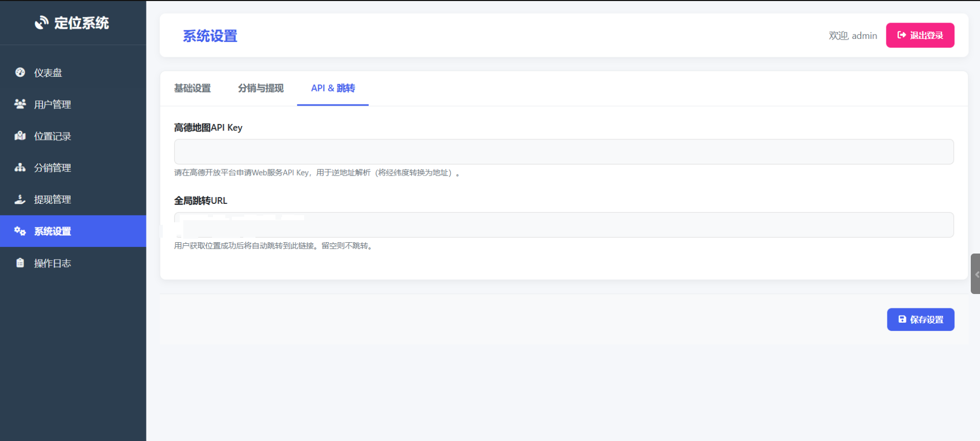The image size is (980, 441).
Task: Navigate to 分销管理
Action: 73,168
